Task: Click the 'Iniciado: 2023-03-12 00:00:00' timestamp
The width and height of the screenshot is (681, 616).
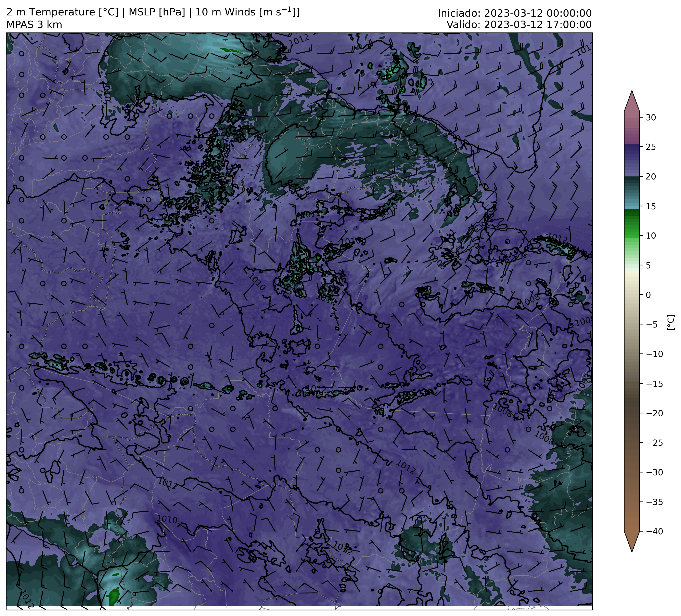Action: point(515,13)
